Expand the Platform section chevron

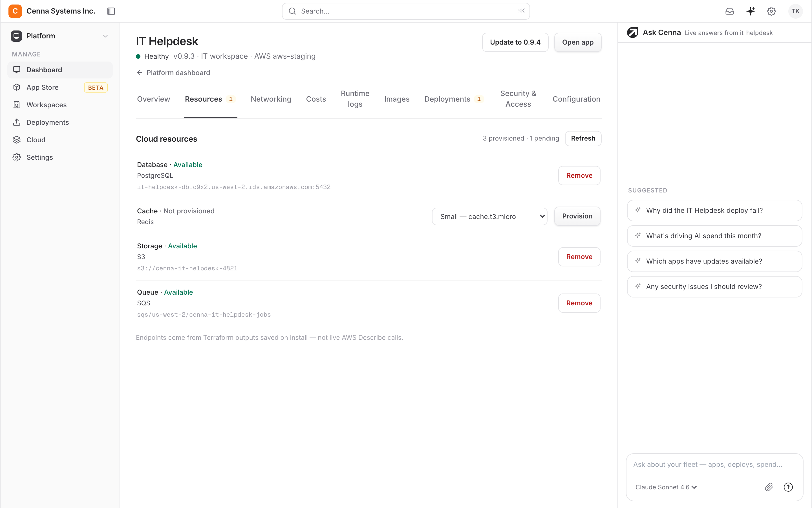105,36
